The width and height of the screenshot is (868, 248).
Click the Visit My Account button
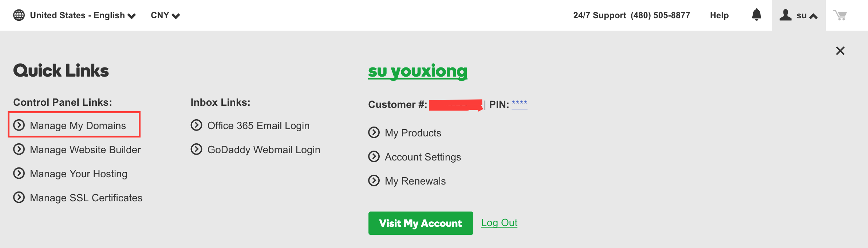coord(421,223)
